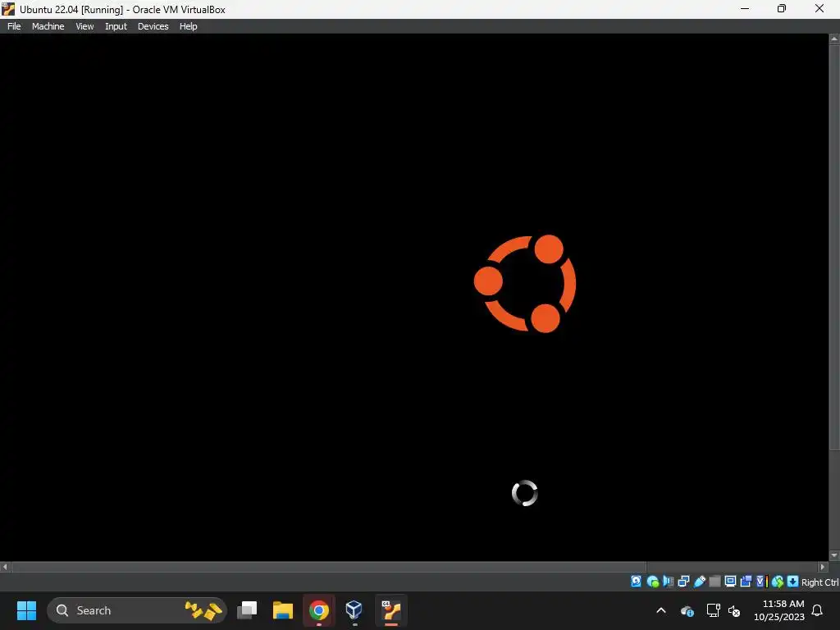The image size is (840, 630).
Task: Click the OneDrive tray icon
Action: pos(687,610)
